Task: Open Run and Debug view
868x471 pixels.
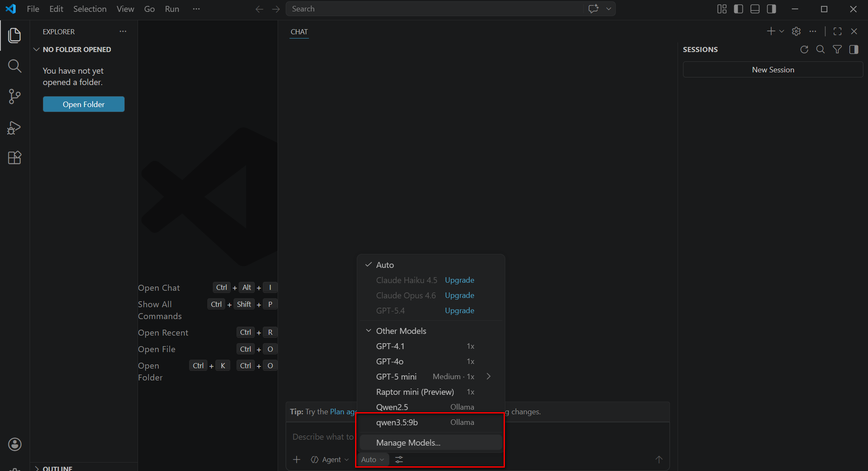Action: pyautogui.click(x=14, y=127)
